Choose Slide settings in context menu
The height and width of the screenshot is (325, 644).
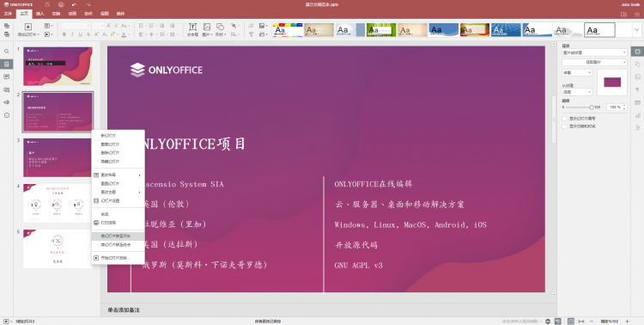click(x=118, y=200)
